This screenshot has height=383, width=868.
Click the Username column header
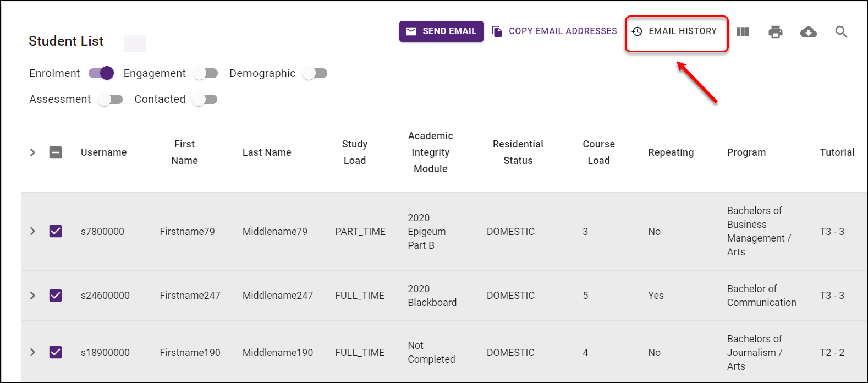pyautogui.click(x=103, y=152)
